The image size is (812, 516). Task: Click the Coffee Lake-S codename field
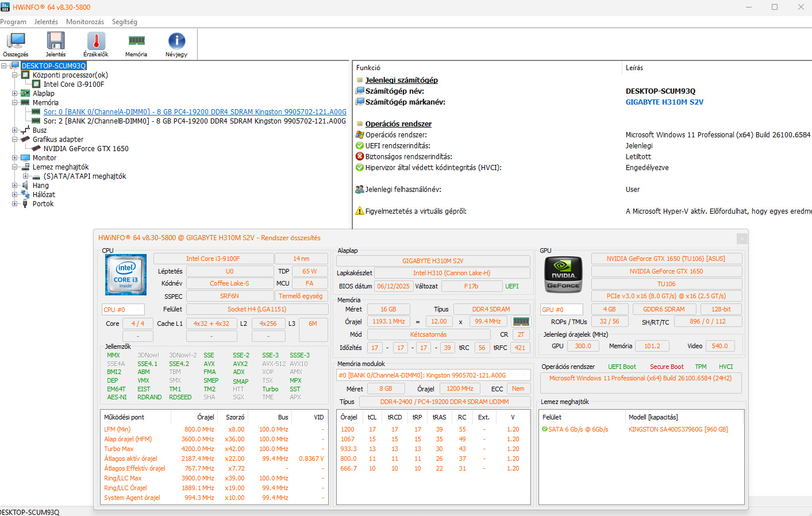tap(229, 283)
